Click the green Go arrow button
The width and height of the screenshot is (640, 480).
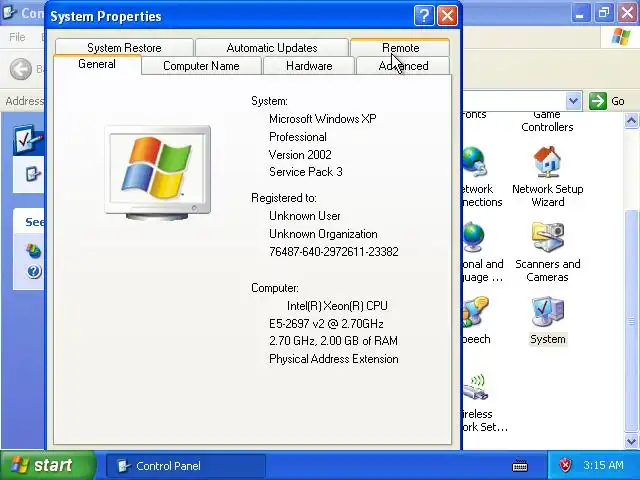[598, 100]
